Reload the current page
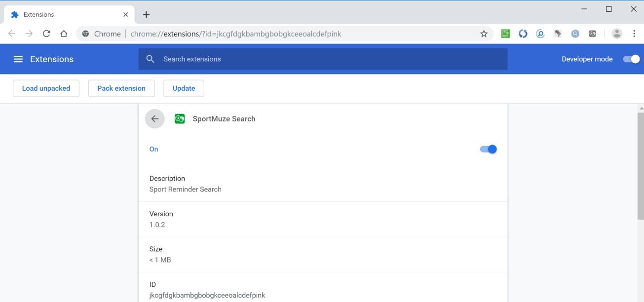644x302 pixels. [x=46, y=34]
